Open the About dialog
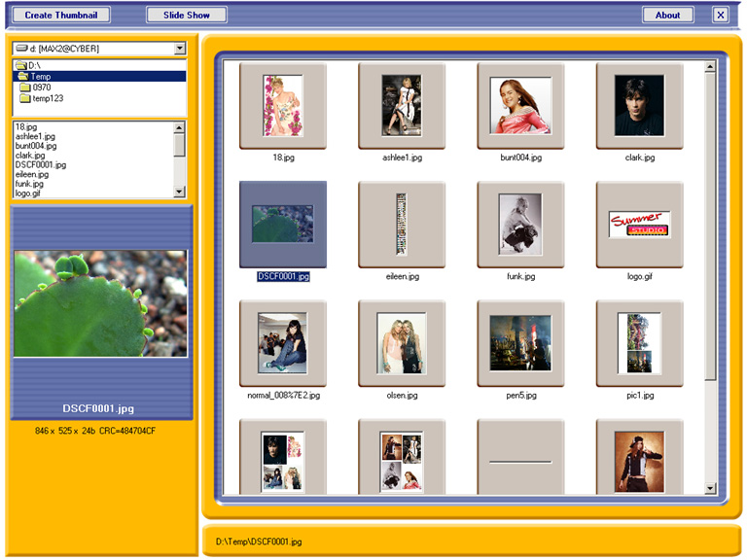 tap(667, 15)
